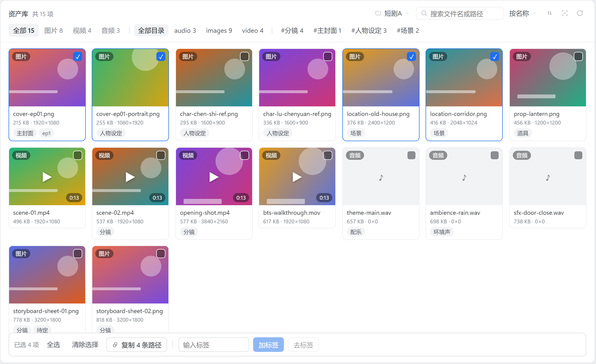Image resolution: width=596 pixels, height=364 pixels.
Task: Click location-corridor.png file name
Action: tap(458, 114)
